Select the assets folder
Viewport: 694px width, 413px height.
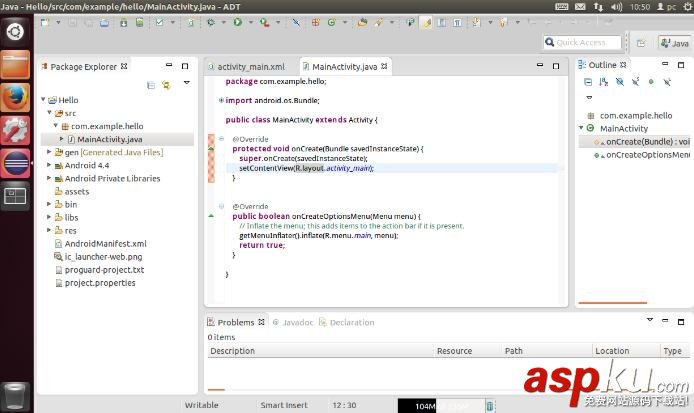tap(72, 191)
